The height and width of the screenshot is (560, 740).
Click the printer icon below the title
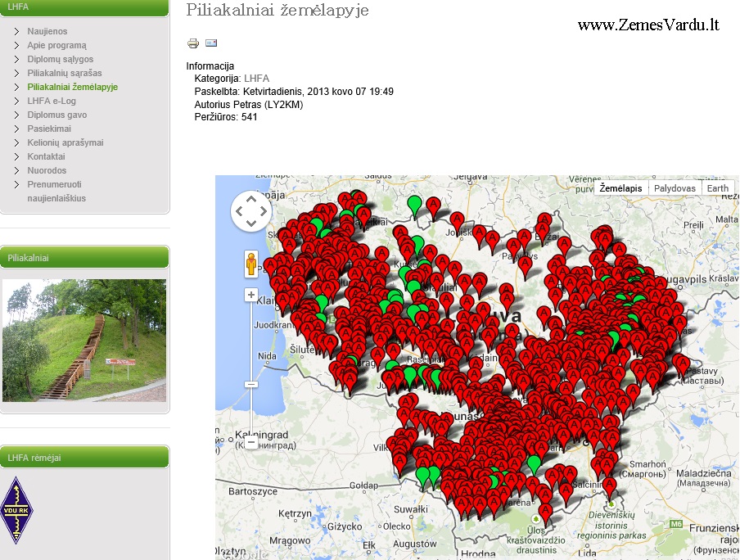pyautogui.click(x=193, y=43)
